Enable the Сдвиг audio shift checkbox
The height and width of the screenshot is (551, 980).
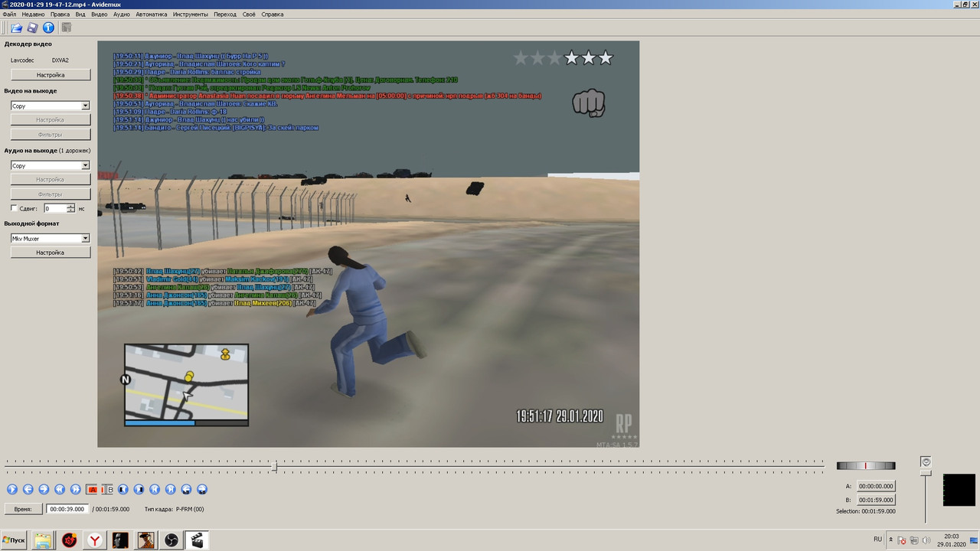(14, 208)
